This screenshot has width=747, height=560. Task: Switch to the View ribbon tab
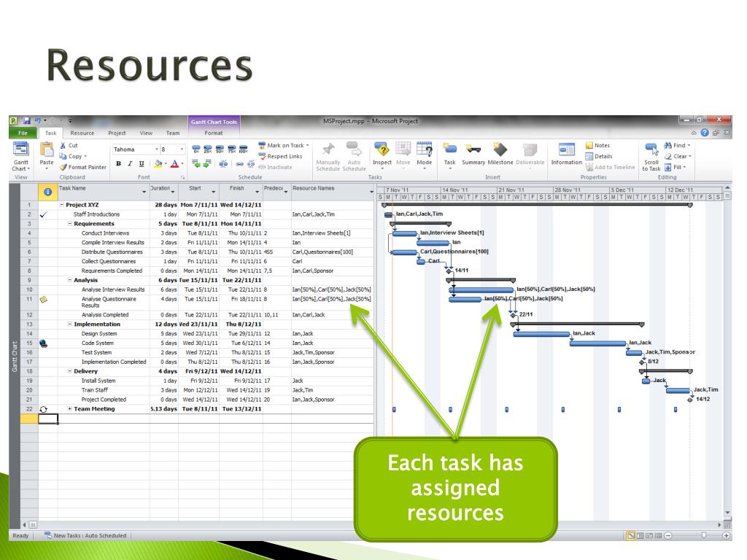(146, 133)
